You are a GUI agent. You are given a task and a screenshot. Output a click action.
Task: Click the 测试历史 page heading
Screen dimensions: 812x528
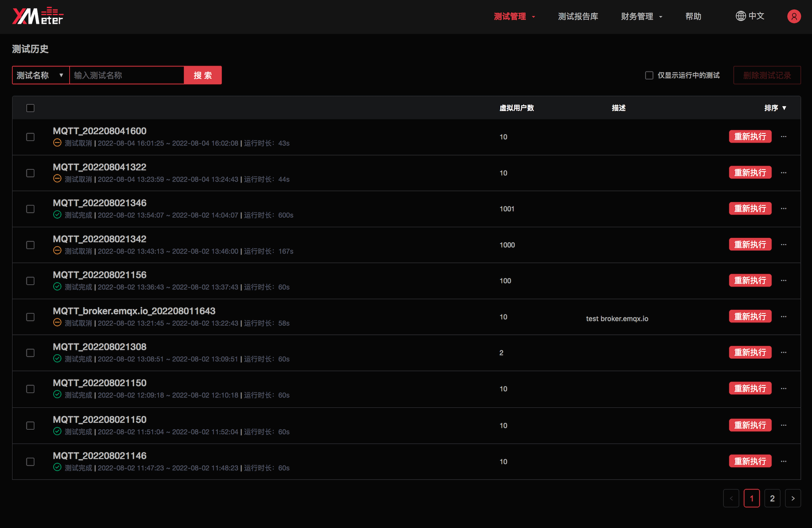point(30,49)
